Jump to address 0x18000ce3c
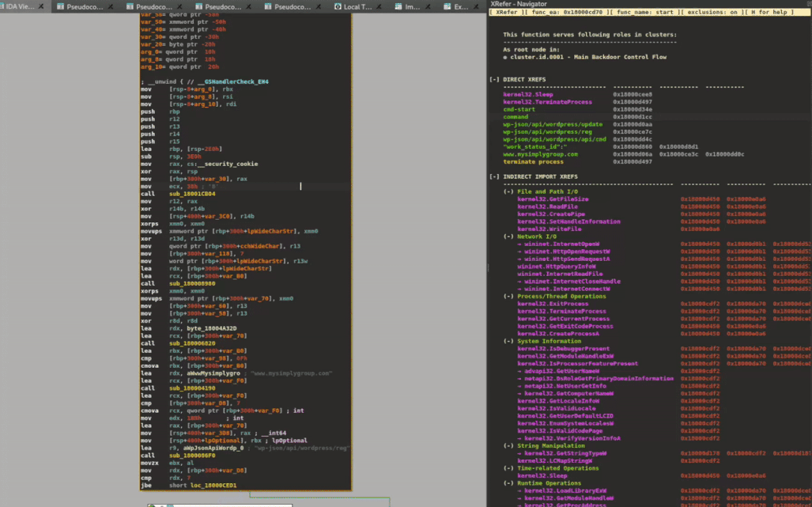The height and width of the screenshot is (507, 812). pos(678,154)
